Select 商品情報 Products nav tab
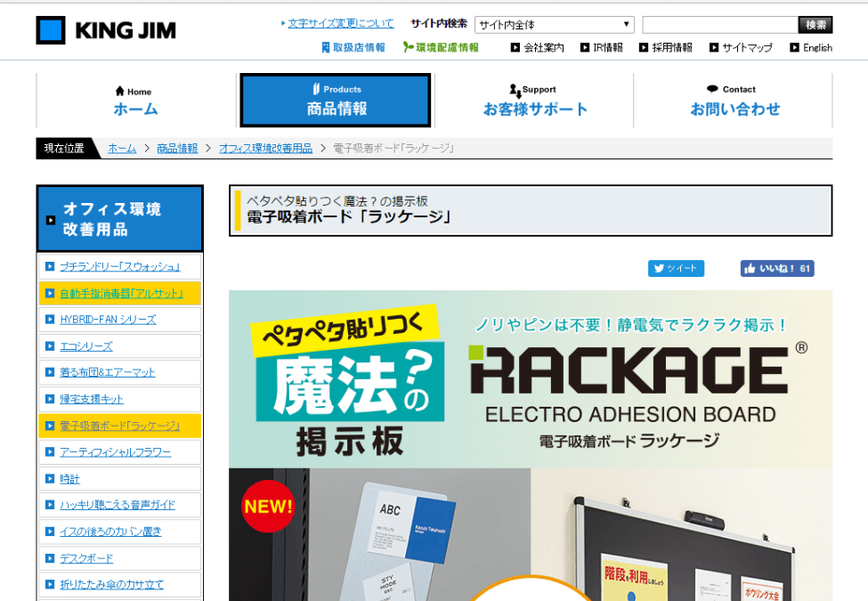This screenshot has height=601, width=868. (x=336, y=100)
